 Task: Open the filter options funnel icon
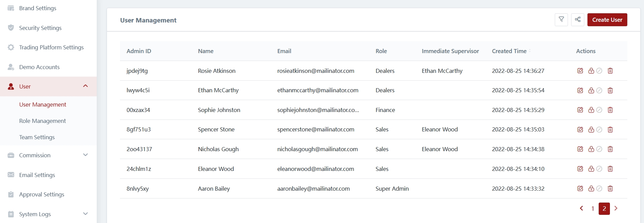point(561,20)
